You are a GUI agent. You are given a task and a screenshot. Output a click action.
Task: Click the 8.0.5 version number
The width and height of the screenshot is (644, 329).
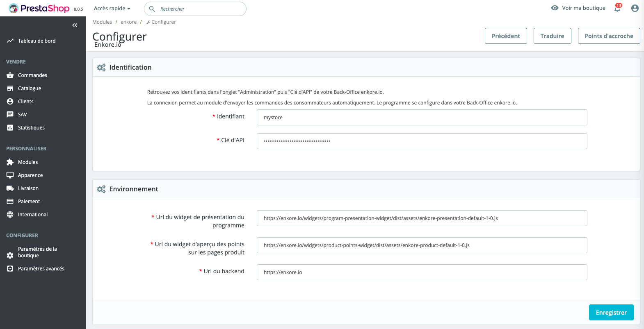78,9
